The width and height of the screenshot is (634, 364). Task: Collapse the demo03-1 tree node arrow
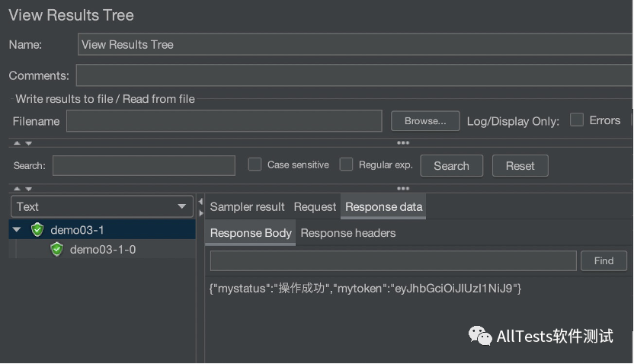[17, 229]
